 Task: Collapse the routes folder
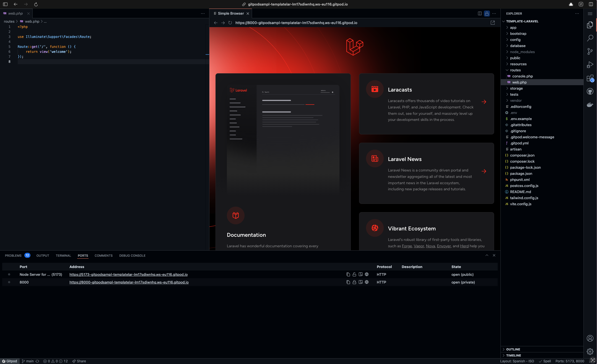(515, 70)
